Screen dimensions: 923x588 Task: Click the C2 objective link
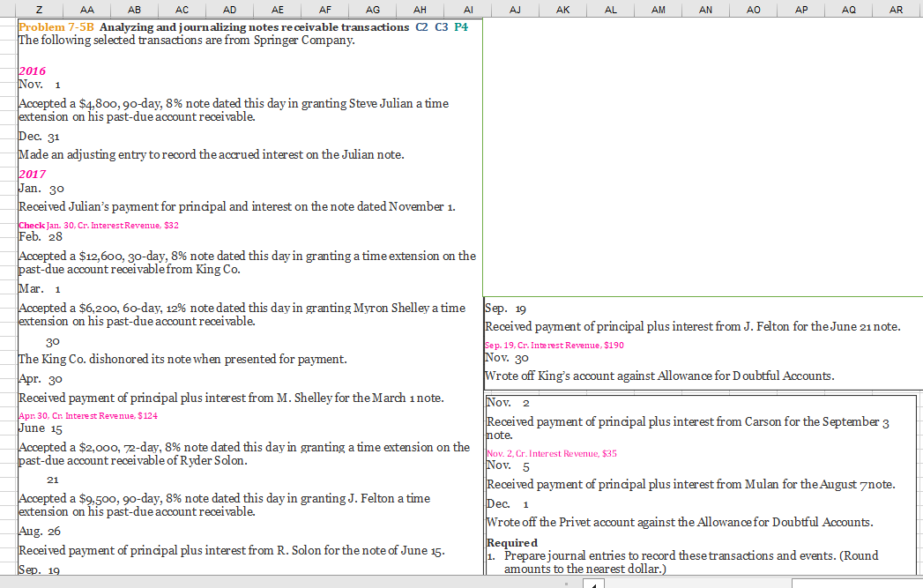tap(420, 27)
